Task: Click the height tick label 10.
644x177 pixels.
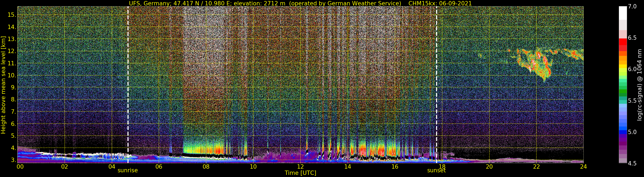Action: [12, 75]
